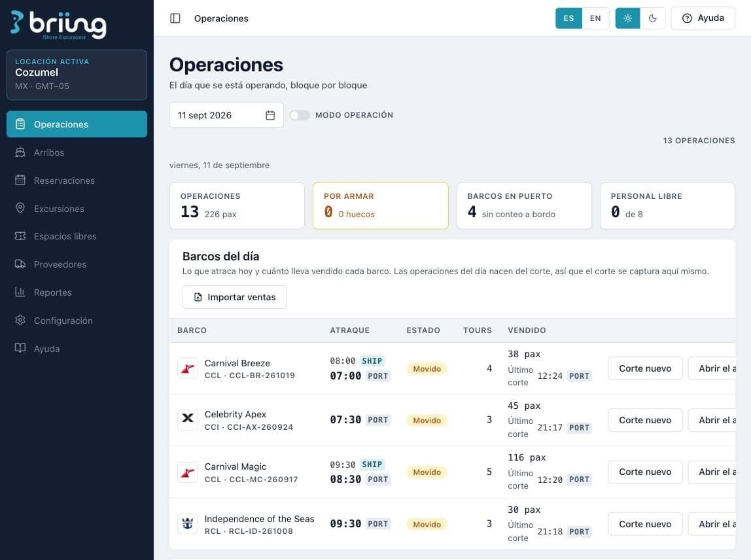Click the Espacios libres ticket icon

[20, 236]
